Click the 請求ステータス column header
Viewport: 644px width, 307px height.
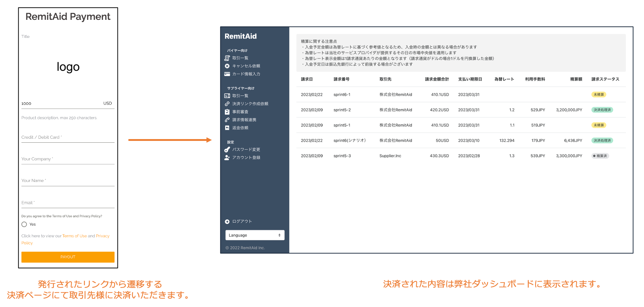click(x=605, y=79)
